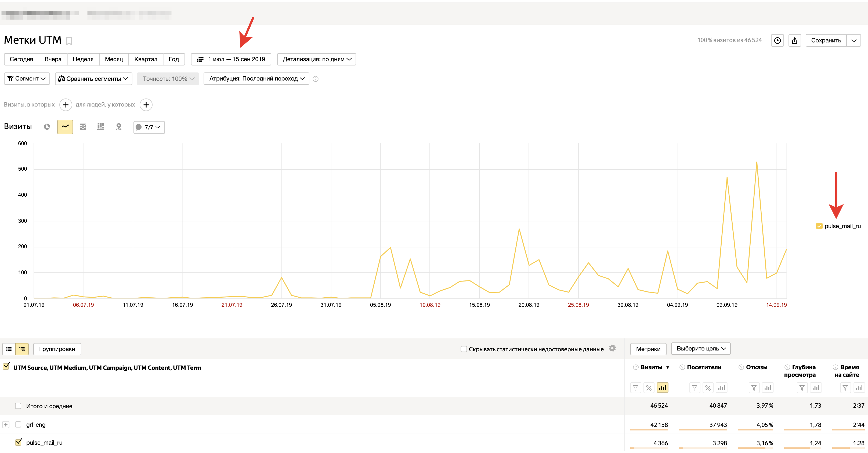Screen dimensions: 868x453
Task: Switch chart to pie chart view
Action: coord(47,127)
